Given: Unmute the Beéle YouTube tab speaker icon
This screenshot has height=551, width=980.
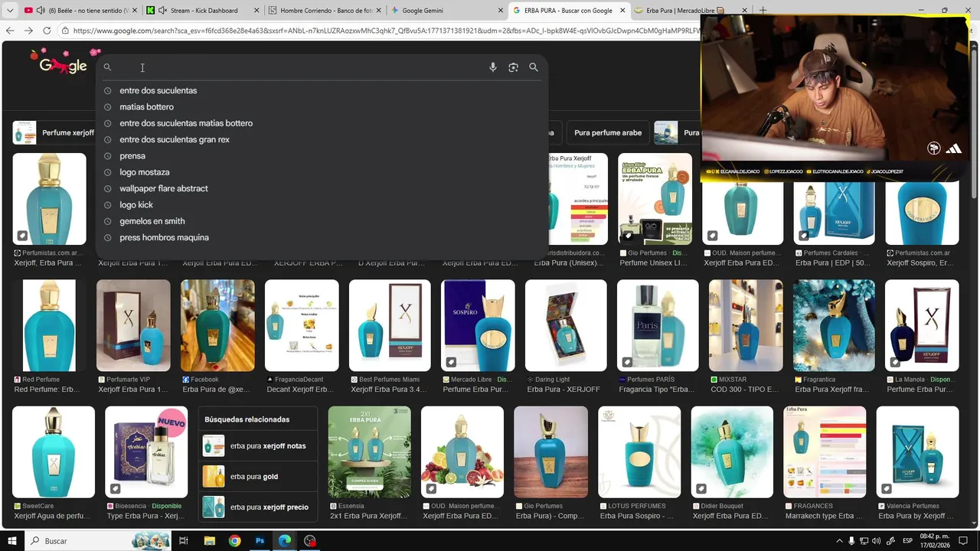Looking at the screenshot, I should click(x=40, y=11).
